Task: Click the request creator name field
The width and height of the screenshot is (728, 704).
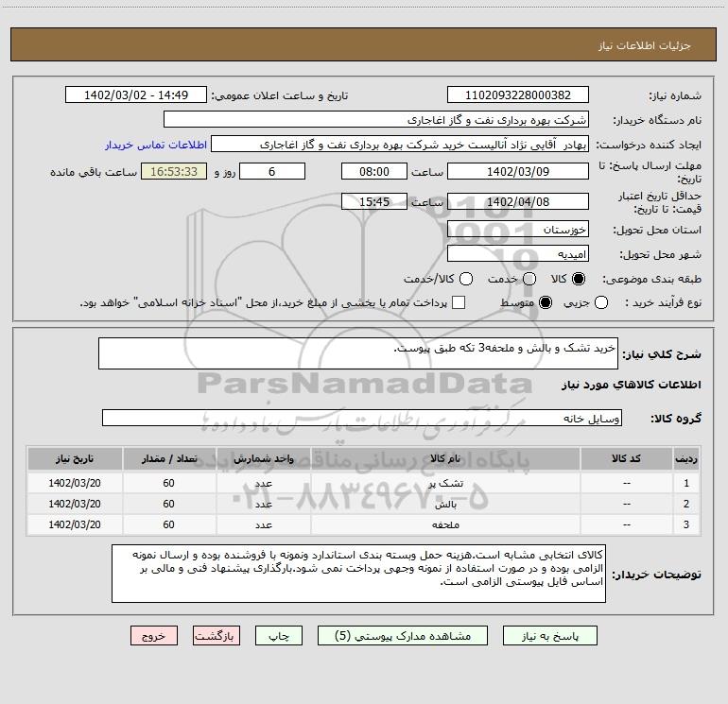Action: [400, 145]
